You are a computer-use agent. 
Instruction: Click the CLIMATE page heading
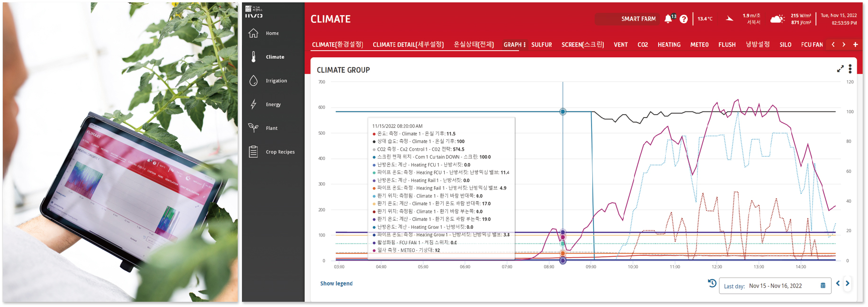pos(331,19)
